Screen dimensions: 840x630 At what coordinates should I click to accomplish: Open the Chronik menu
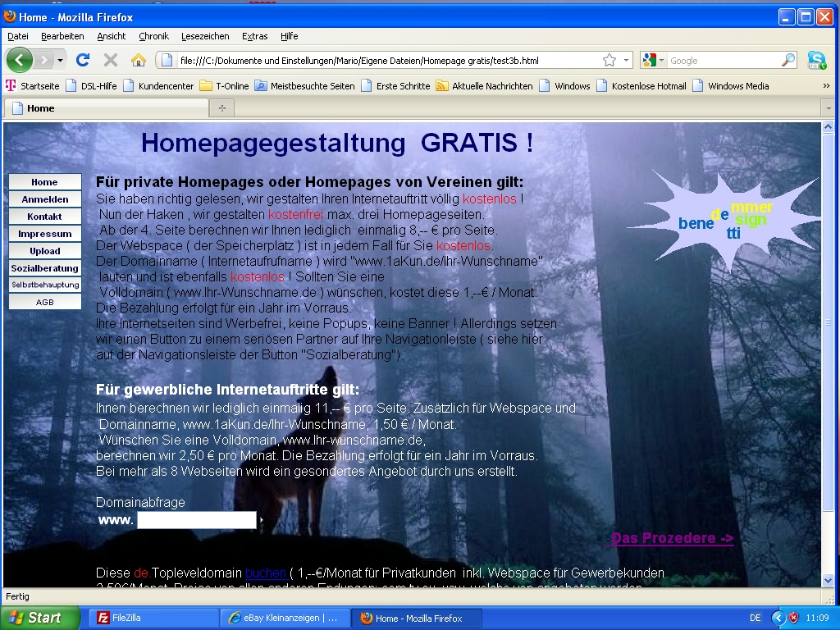coord(153,36)
